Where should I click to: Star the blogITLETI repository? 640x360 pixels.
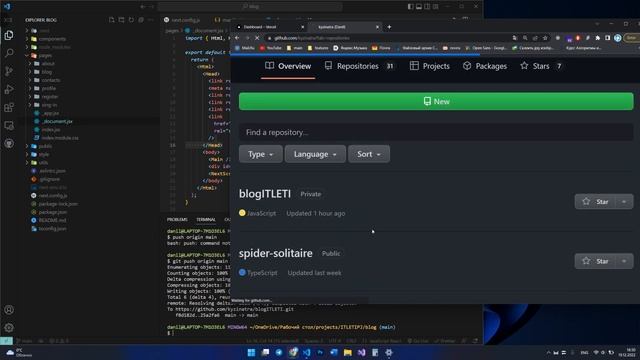(596, 202)
